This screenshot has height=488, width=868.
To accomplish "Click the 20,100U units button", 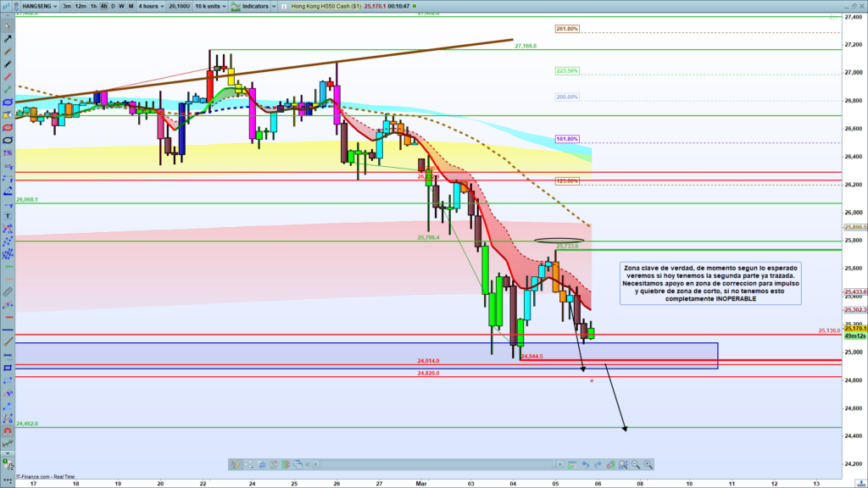I will (179, 6).
